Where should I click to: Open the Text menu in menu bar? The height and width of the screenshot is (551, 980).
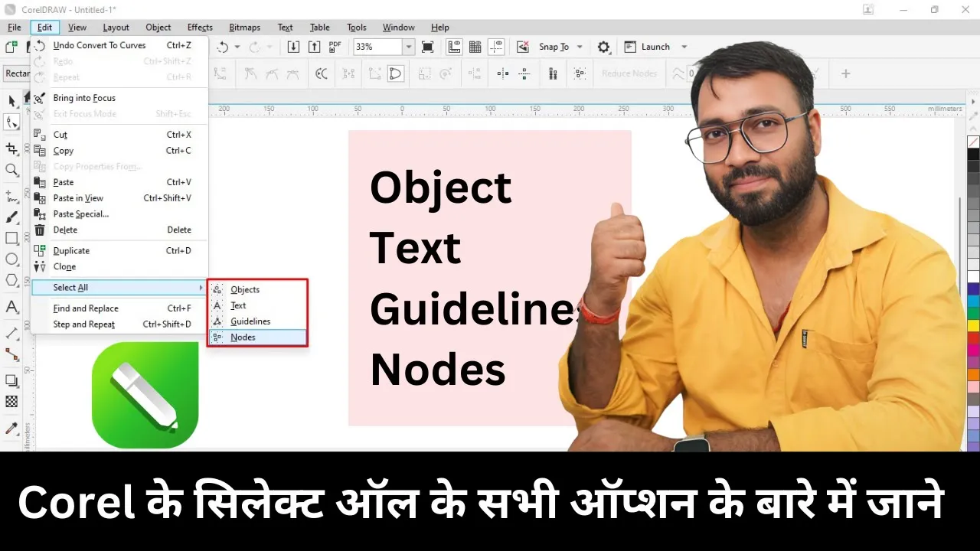(x=286, y=27)
